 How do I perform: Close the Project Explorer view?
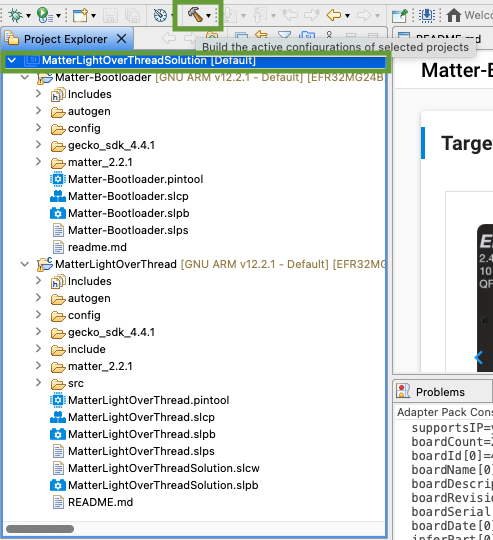pos(122,39)
